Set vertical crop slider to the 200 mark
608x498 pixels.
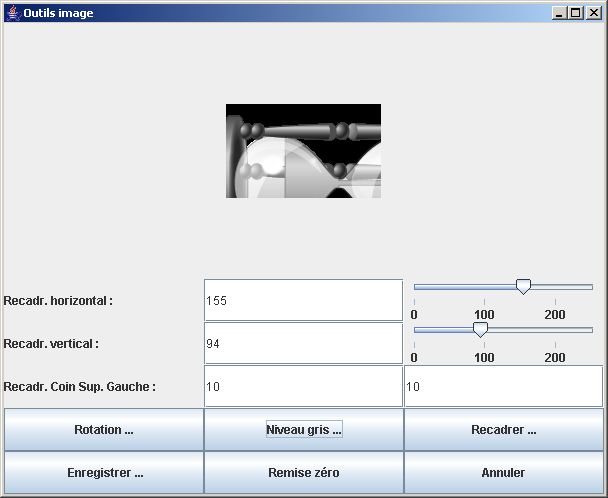pos(555,330)
